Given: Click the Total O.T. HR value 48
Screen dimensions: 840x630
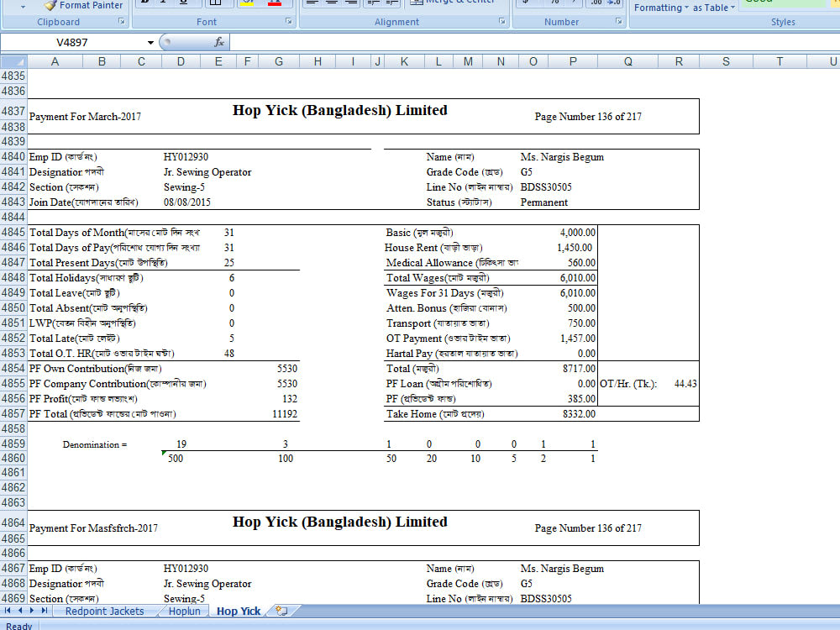Looking at the screenshot, I should pos(229,354).
